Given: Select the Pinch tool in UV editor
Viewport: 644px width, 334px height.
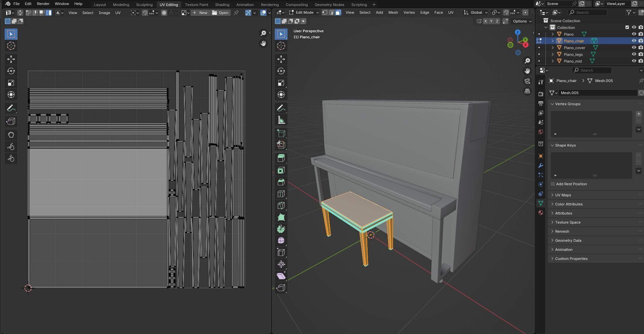Looking at the screenshot, I should click(11, 158).
